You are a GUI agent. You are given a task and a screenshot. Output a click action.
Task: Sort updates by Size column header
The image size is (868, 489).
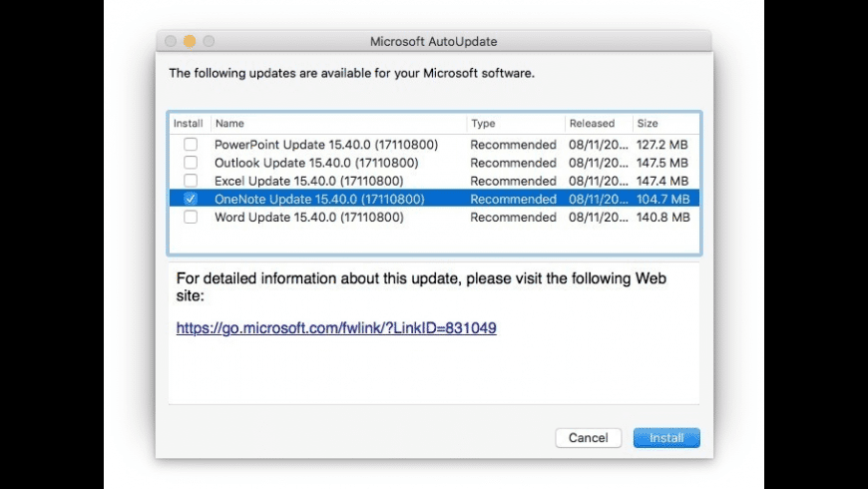[664, 124]
